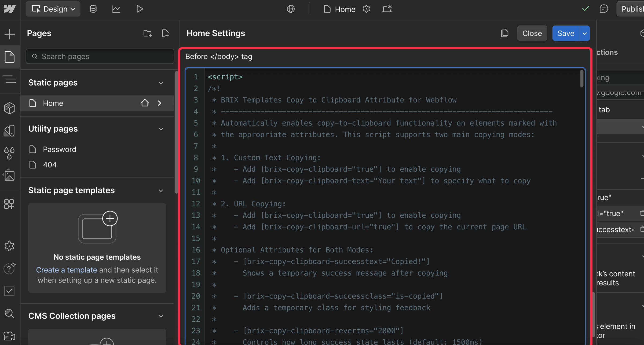Click the Home page house icon
This screenshot has height=345, width=644.
pyautogui.click(x=145, y=103)
